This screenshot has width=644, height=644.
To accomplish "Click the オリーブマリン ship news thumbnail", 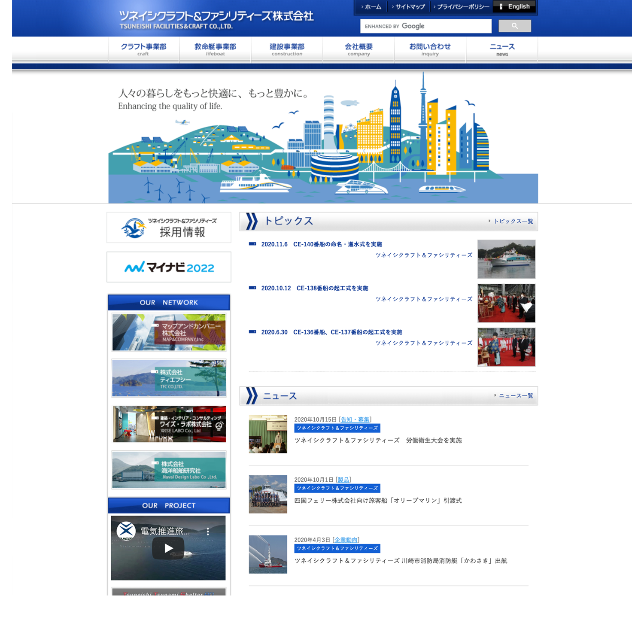I will pyautogui.click(x=268, y=494).
